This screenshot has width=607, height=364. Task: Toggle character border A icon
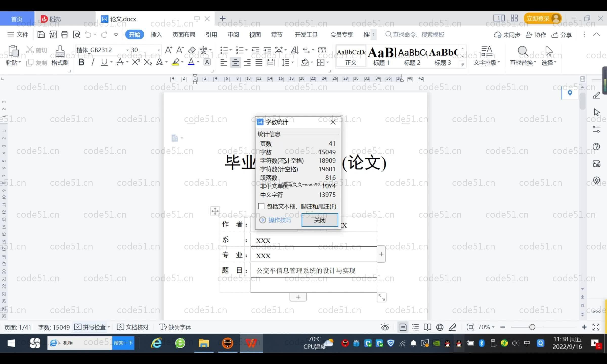(x=207, y=62)
